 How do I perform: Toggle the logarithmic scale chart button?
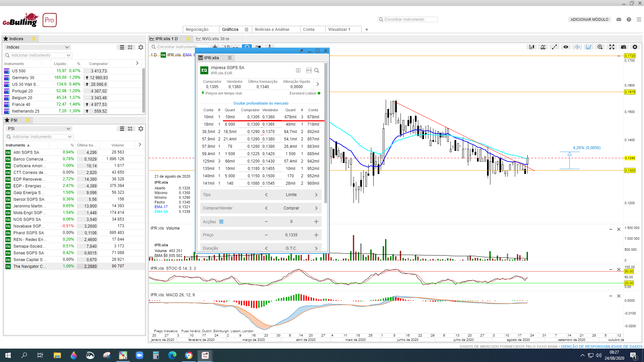point(589,47)
